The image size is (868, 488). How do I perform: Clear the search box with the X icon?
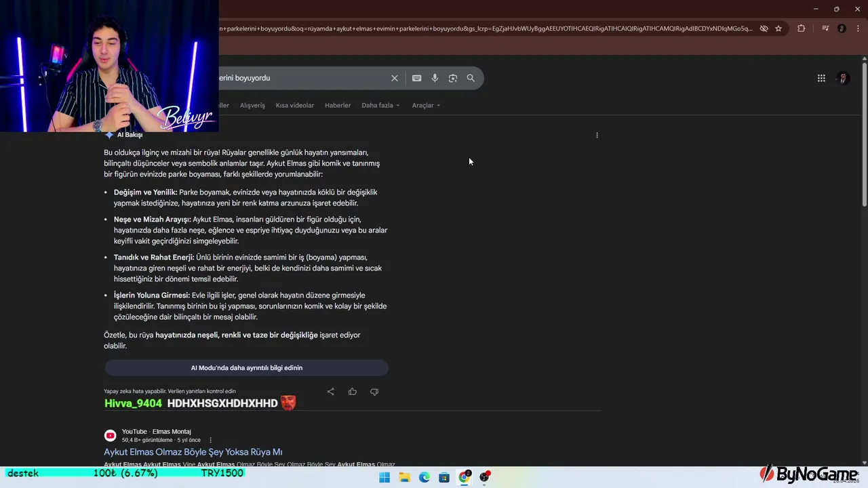[394, 78]
